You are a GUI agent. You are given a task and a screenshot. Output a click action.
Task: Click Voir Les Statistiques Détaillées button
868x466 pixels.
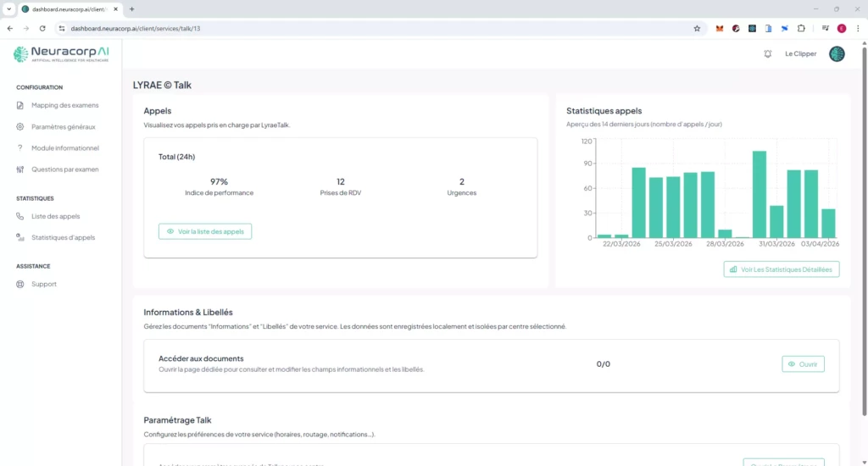pos(781,269)
